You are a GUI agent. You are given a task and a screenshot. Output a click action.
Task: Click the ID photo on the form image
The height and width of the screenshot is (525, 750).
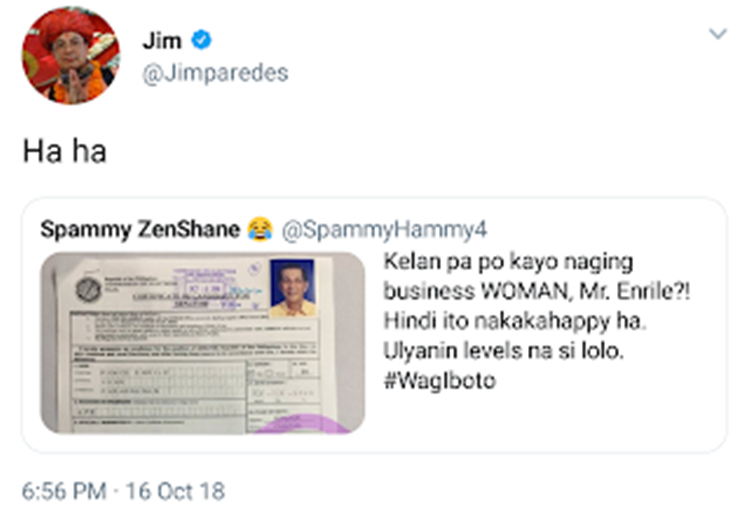292,288
